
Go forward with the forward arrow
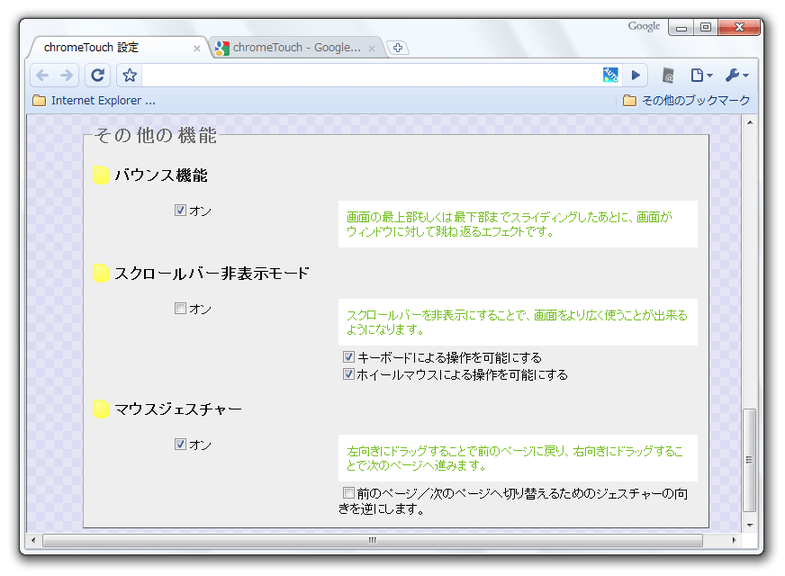(66, 76)
